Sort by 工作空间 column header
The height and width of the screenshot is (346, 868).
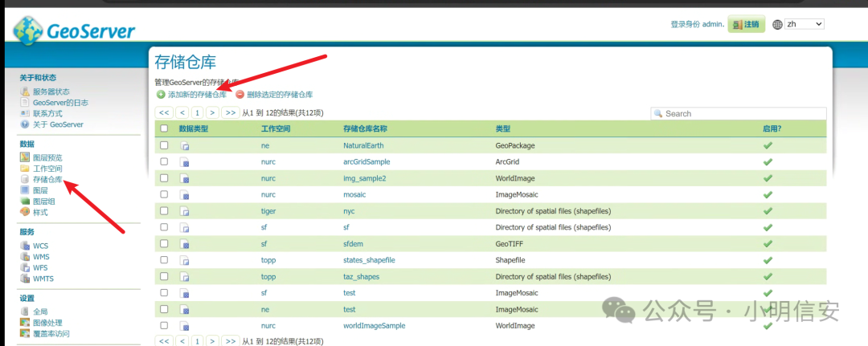[x=276, y=128]
